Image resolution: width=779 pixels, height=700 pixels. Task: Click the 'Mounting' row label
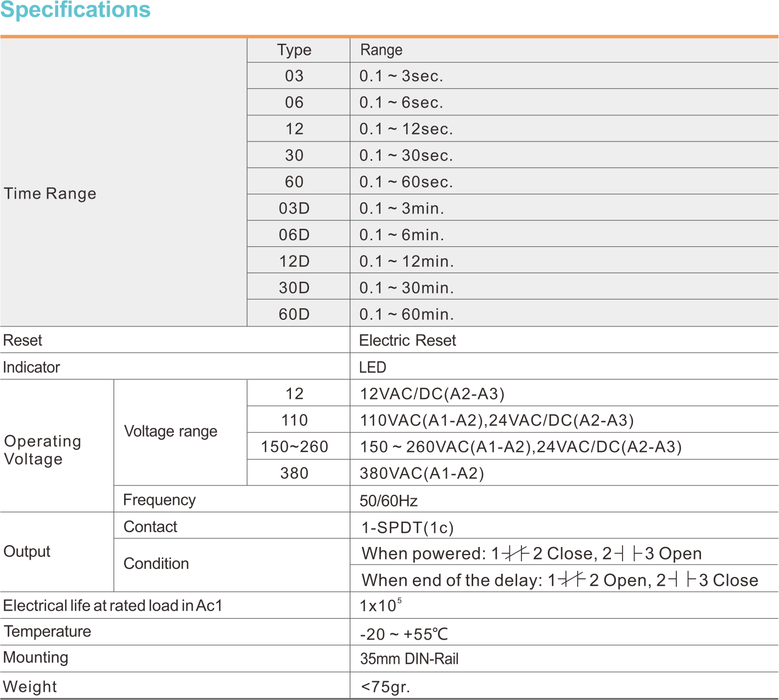(x=36, y=658)
